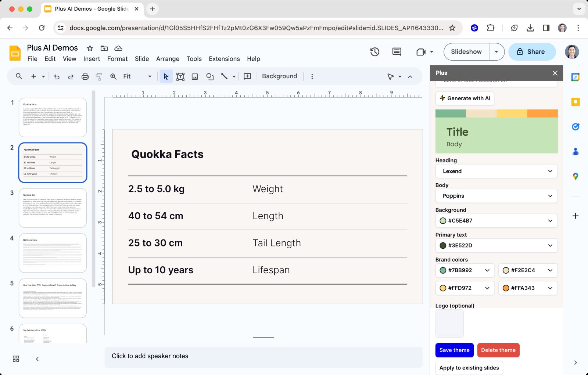Image resolution: width=588 pixels, height=375 pixels.
Task: Star the Plus AI Demos presentation
Action: click(90, 48)
